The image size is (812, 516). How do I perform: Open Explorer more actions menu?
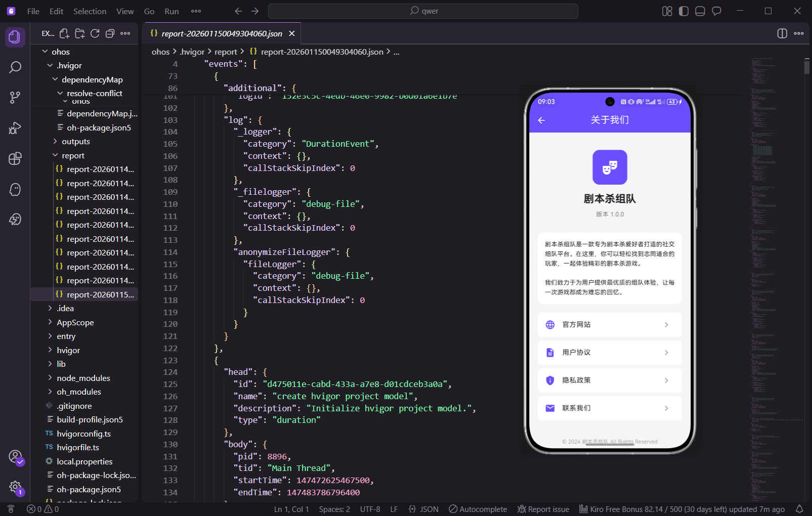coord(125,33)
